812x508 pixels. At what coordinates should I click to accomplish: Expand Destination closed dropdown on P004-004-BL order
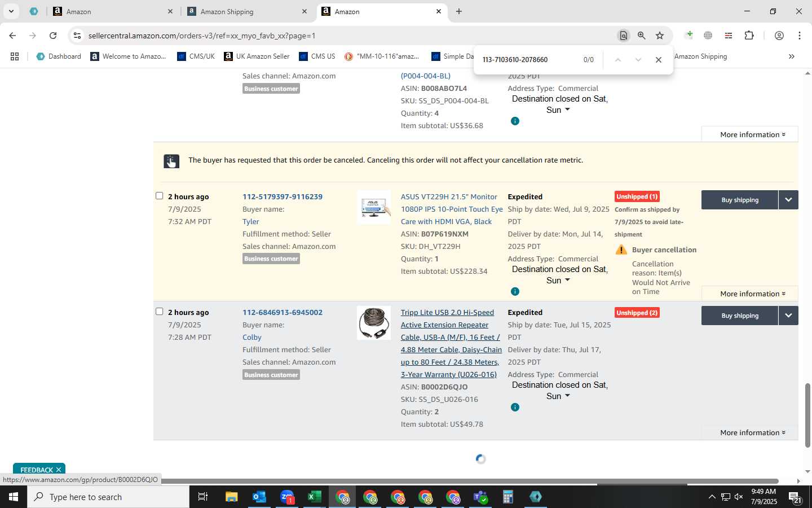click(567, 110)
